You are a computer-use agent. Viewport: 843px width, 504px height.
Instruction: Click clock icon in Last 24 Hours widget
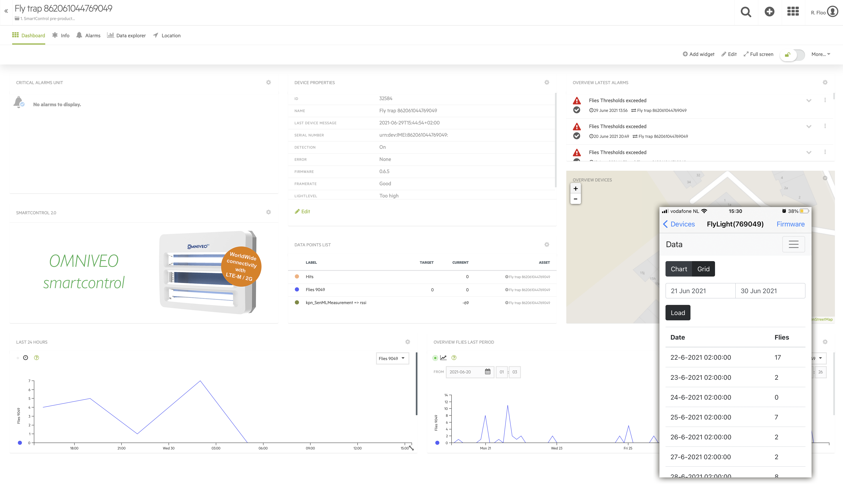(x=26, y=358)
